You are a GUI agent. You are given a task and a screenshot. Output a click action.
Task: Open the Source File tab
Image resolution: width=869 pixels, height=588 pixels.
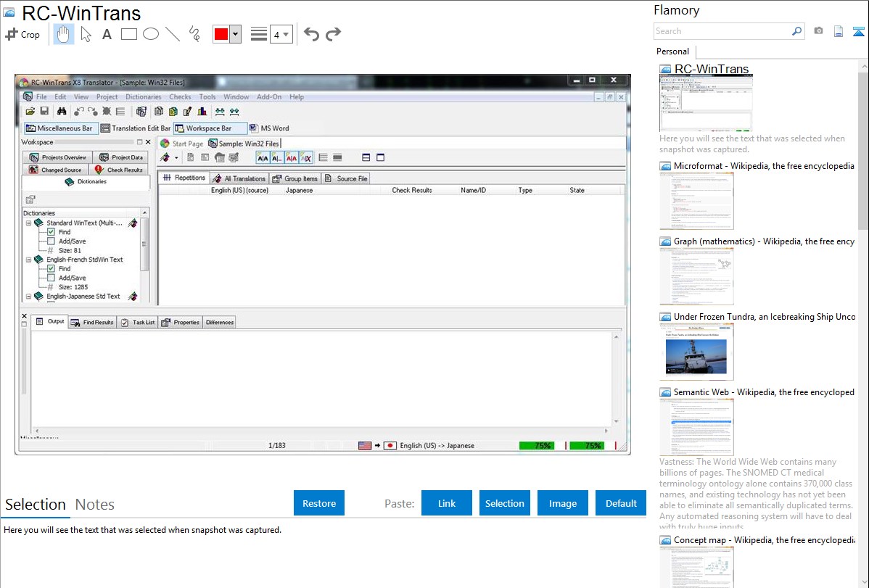(x=347, y=178)
